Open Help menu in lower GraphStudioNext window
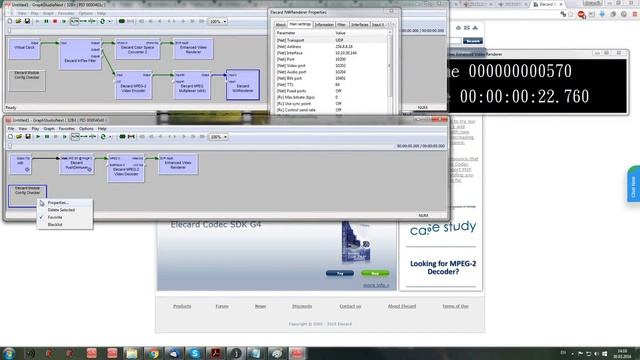Screen dimensions: 640x360 (102, 129)
